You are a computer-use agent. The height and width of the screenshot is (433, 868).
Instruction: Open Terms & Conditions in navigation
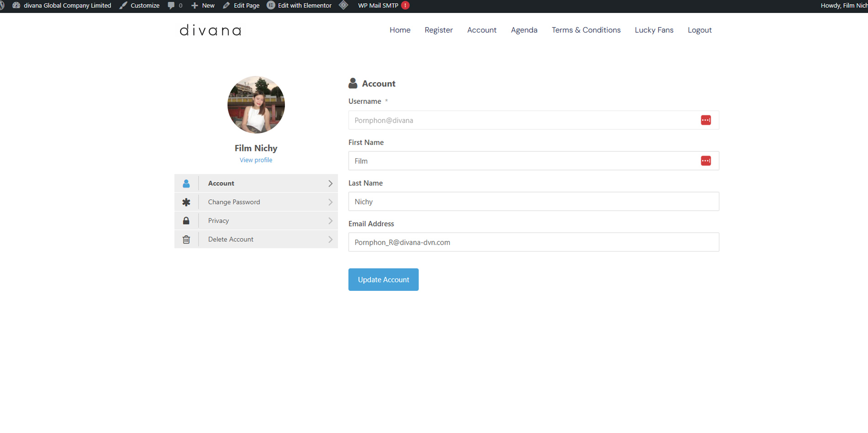(586, 30)
